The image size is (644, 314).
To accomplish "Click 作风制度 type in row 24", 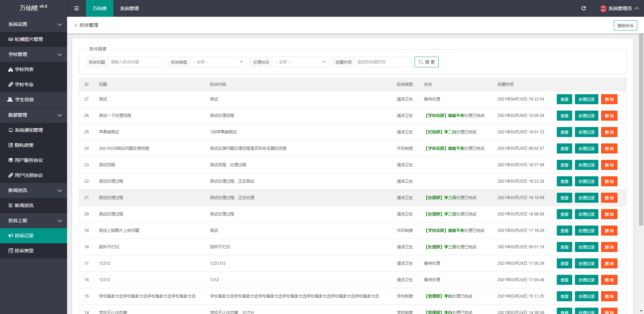I will (x=405, y=148).
